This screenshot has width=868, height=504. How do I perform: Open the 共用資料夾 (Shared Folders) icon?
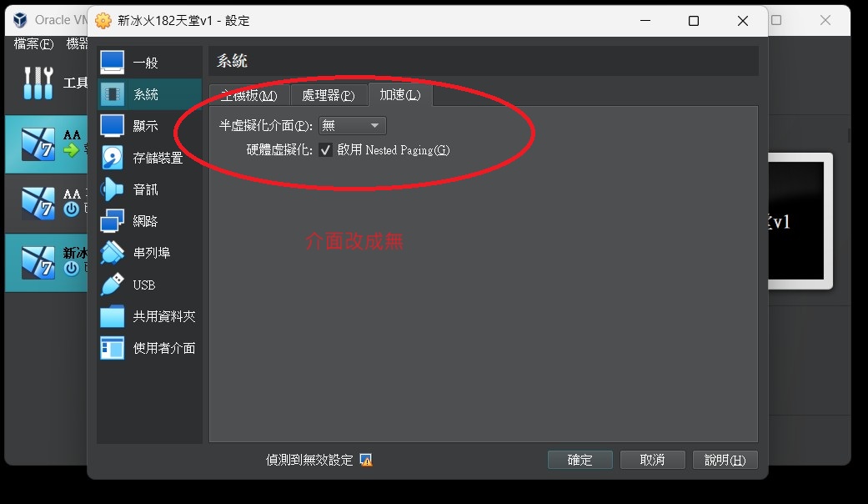[113, 316]
